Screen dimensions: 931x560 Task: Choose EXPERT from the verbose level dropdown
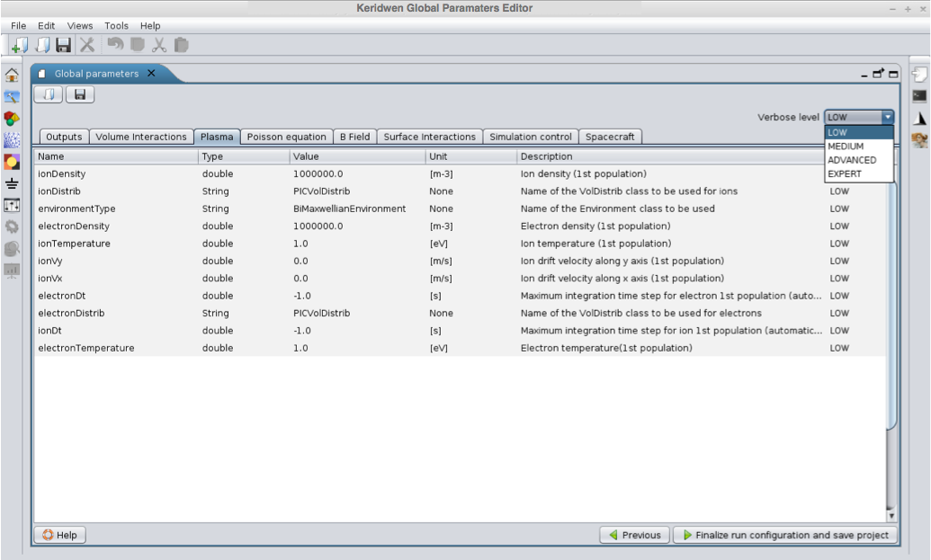tap(844, 174)
